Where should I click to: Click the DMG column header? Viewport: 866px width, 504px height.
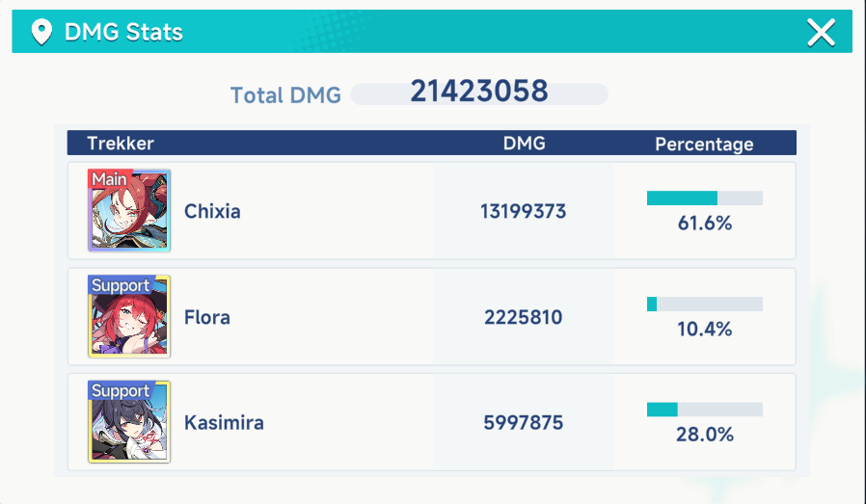pyautogui.click(x=524, y=144)
